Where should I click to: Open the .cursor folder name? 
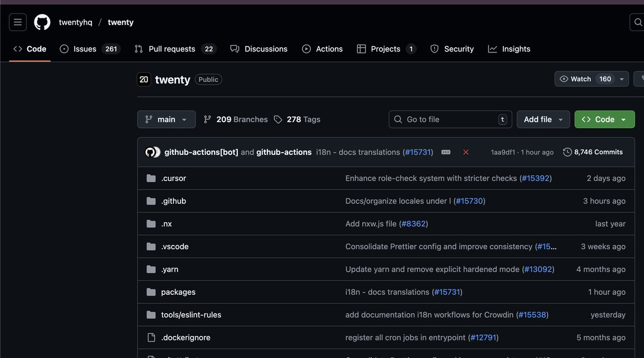173,178
